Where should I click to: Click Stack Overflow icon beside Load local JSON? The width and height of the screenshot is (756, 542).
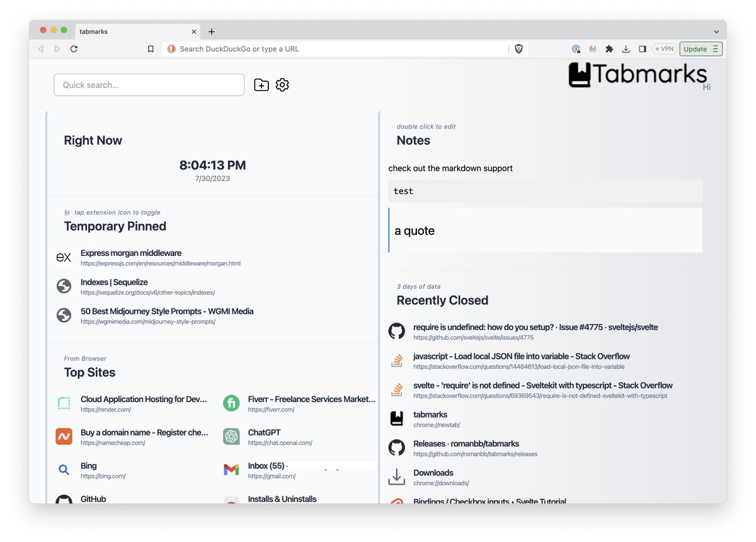tap(396, 360)
